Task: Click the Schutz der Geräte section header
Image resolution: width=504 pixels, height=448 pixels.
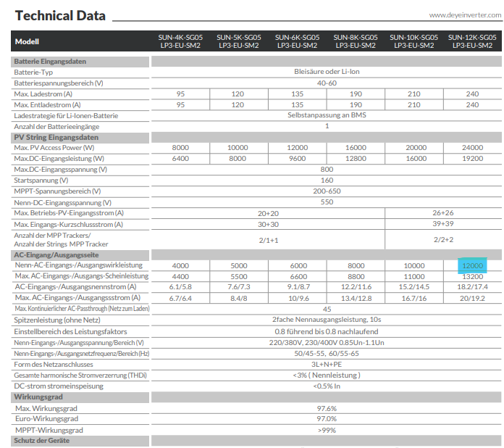Action: 43,441
